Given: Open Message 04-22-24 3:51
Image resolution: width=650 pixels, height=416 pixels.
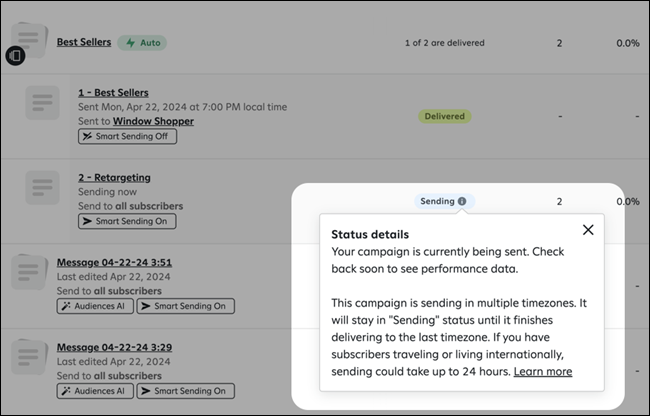Looking at the screenshot, I should 114,263.
